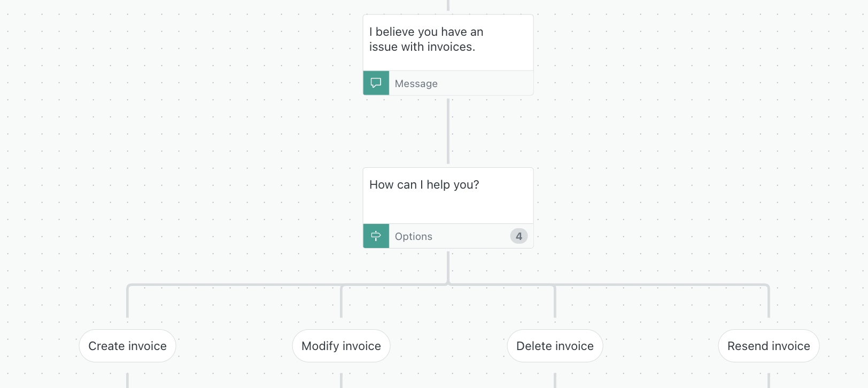Edit the "How can I help you?" question text
Screen dimensions: 868x388
pos(424,185)
